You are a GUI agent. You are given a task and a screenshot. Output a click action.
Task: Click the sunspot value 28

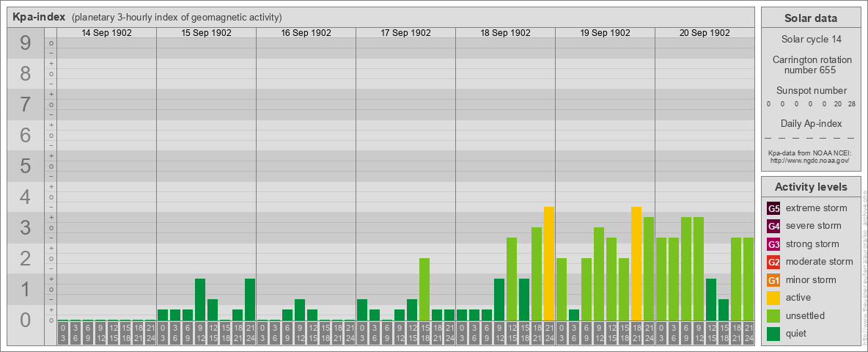pos(852,104)
